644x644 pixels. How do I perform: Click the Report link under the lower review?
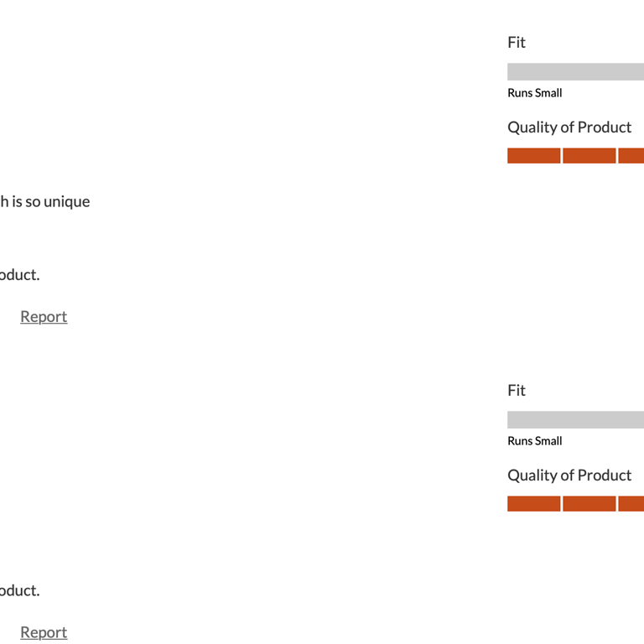pyautogui.click(x=44, y=632)
